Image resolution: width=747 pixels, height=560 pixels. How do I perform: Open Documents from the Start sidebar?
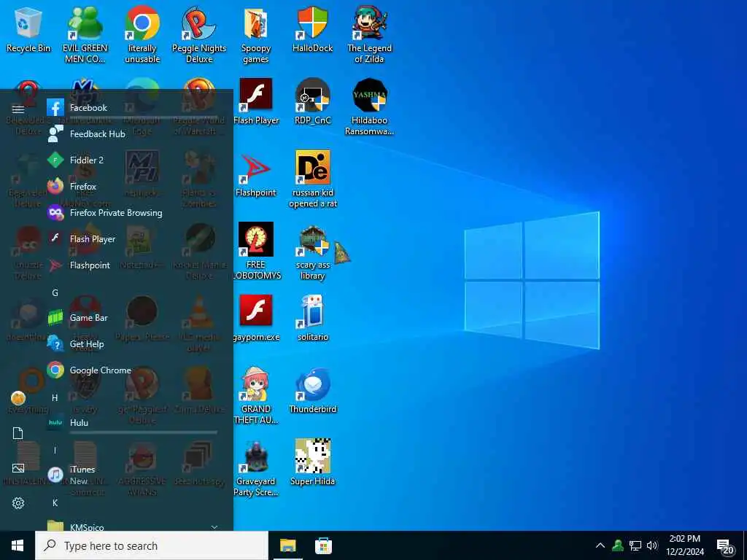18,433
